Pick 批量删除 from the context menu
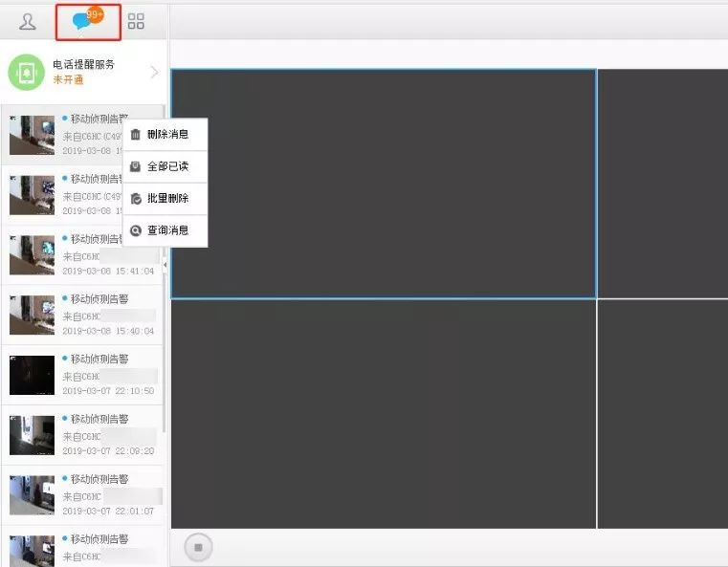Image resolution: width=728 pixels, height=567 pixels. [165, 198]
